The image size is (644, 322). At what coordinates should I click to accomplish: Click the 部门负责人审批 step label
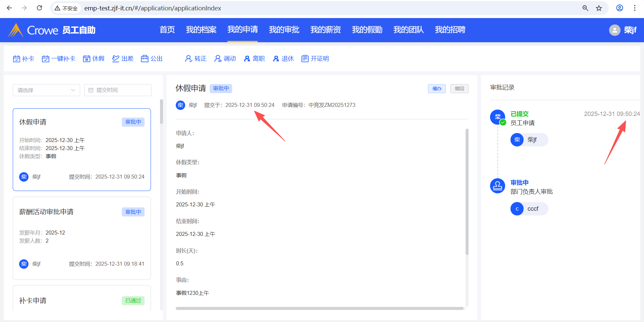point(532,192)
